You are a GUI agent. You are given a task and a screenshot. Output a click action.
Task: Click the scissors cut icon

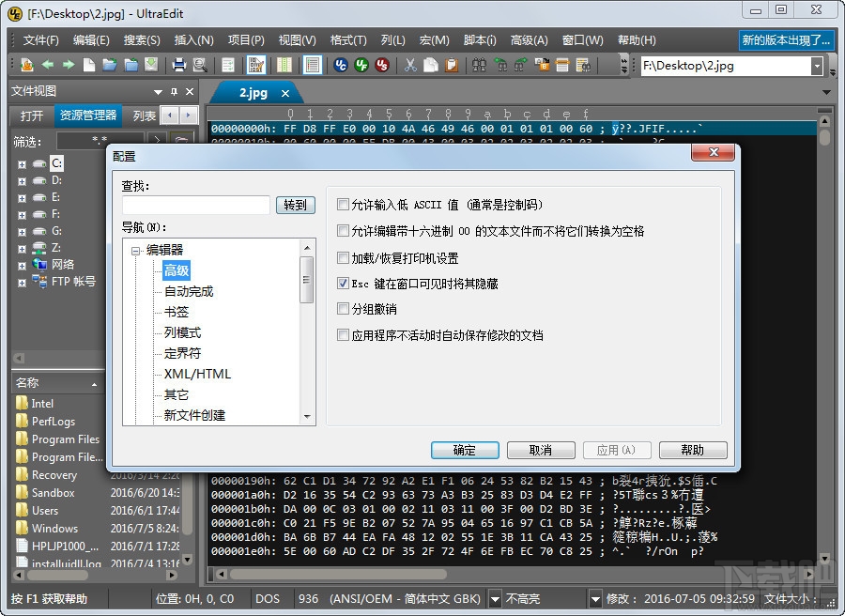pyautogui.click(x=410, y=65)
